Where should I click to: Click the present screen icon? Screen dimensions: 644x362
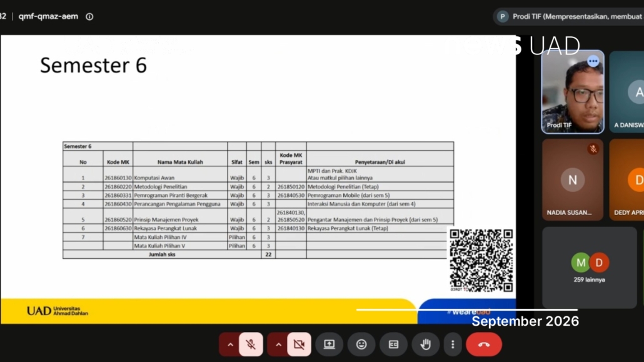tap(329, 344)
